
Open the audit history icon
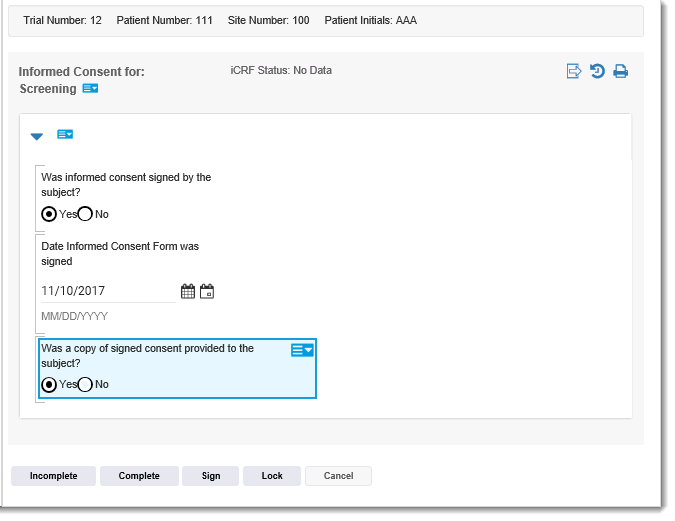coord(597,71)
